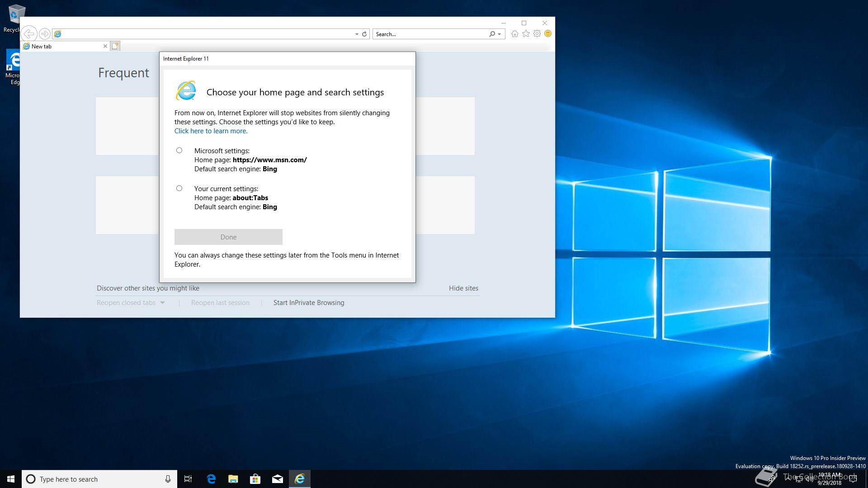Open a new tab with the new-tab button
Screen dimensions: 868x488
pos(115,46)
